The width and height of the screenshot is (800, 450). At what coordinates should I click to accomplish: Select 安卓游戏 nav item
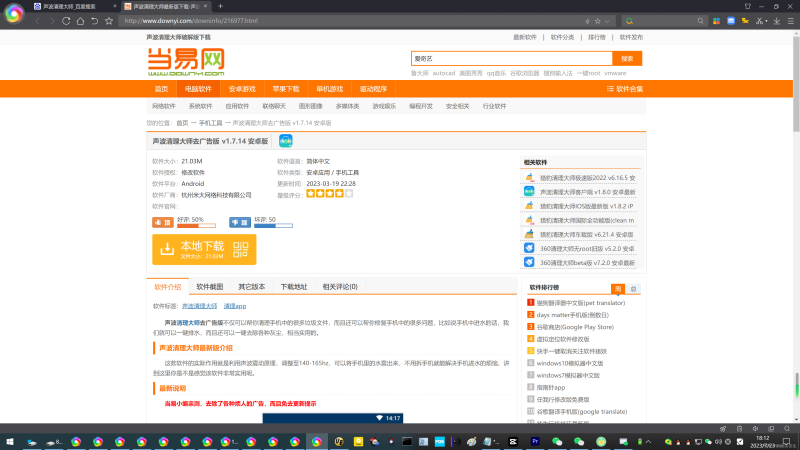242,89
